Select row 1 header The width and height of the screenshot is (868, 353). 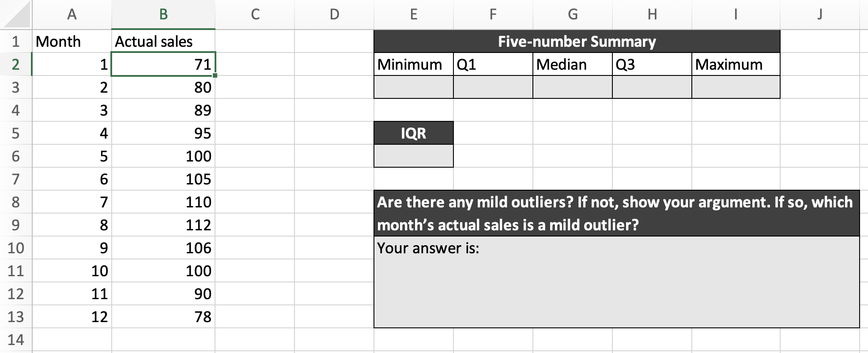[15, 41]
